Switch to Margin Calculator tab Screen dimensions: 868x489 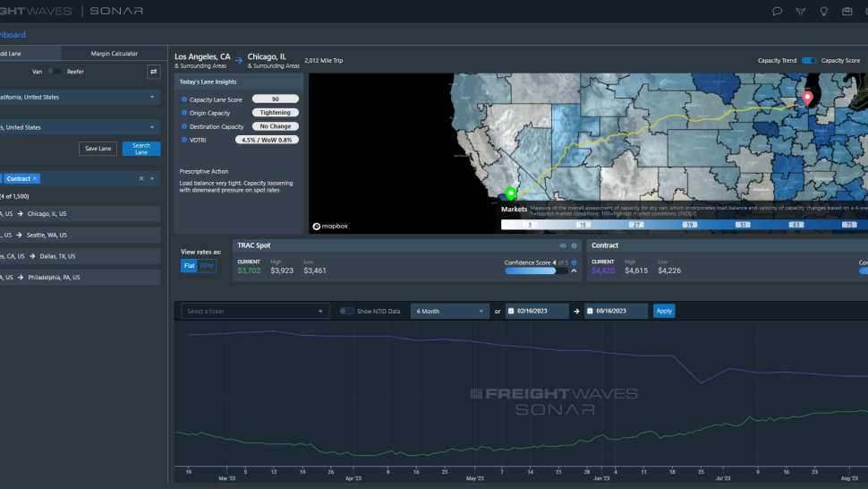tap(114, 54)
